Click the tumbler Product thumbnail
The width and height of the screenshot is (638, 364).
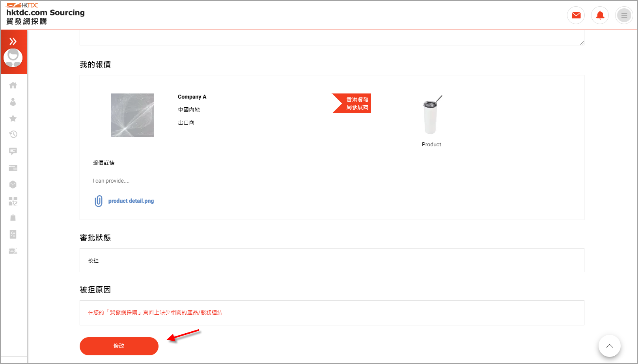(431, 115)
